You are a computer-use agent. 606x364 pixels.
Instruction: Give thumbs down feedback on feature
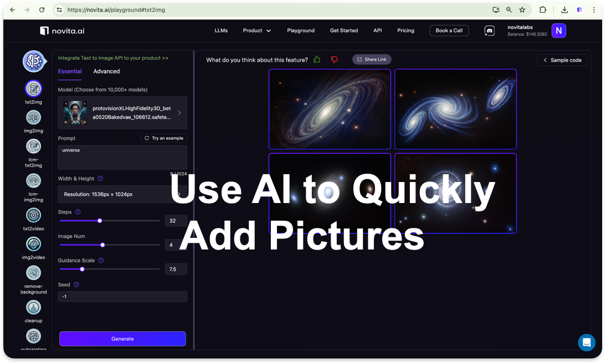335,59
